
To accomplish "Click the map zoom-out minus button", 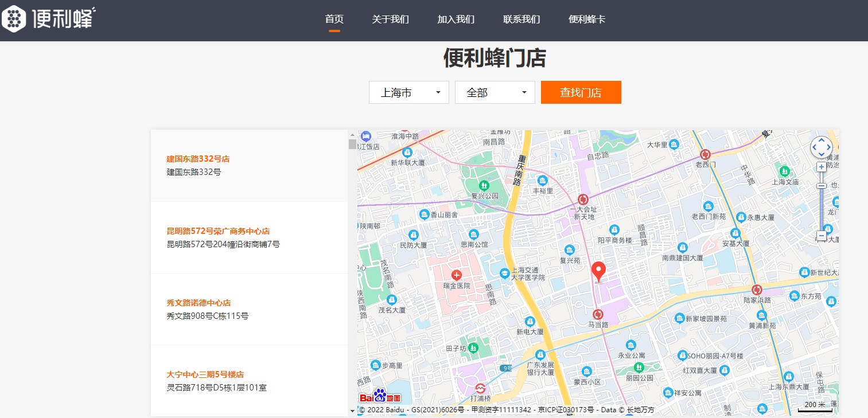I will (x=822, y=236).
